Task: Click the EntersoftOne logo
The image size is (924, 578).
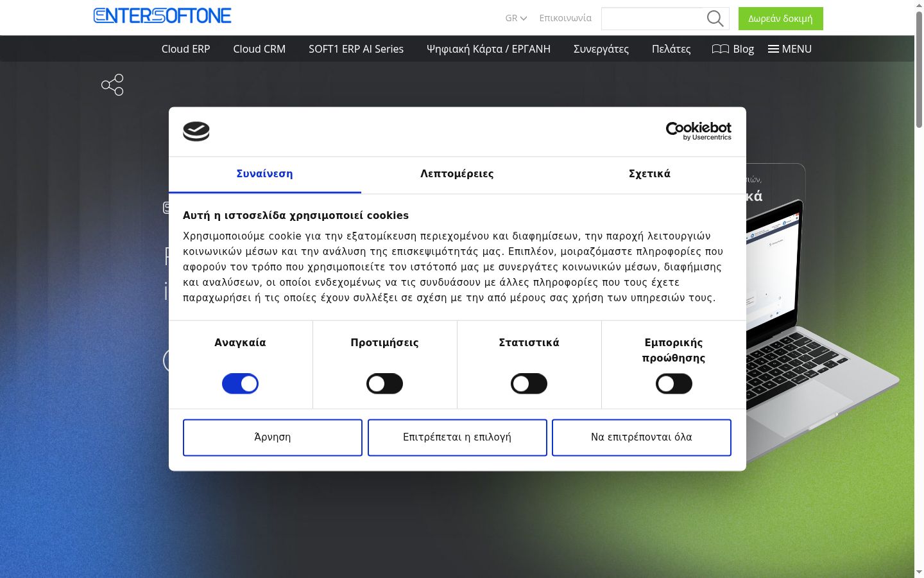Action: [162, 16]
